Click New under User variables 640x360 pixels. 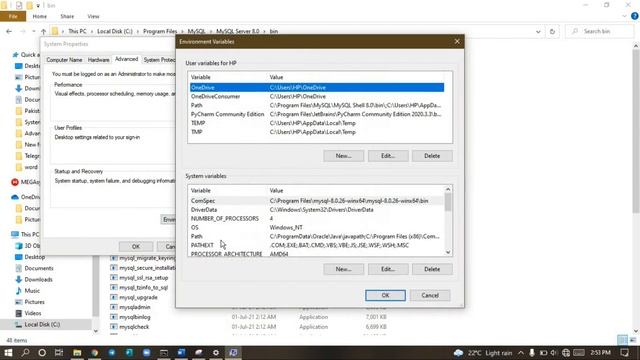pos(343,156)
